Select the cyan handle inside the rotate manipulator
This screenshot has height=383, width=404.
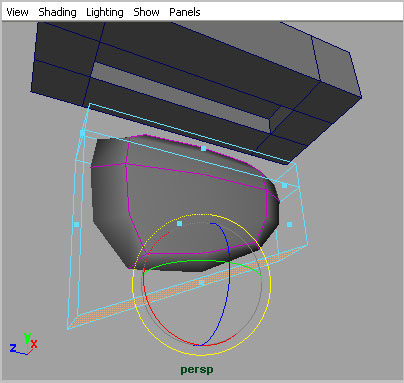click(179, 223)
